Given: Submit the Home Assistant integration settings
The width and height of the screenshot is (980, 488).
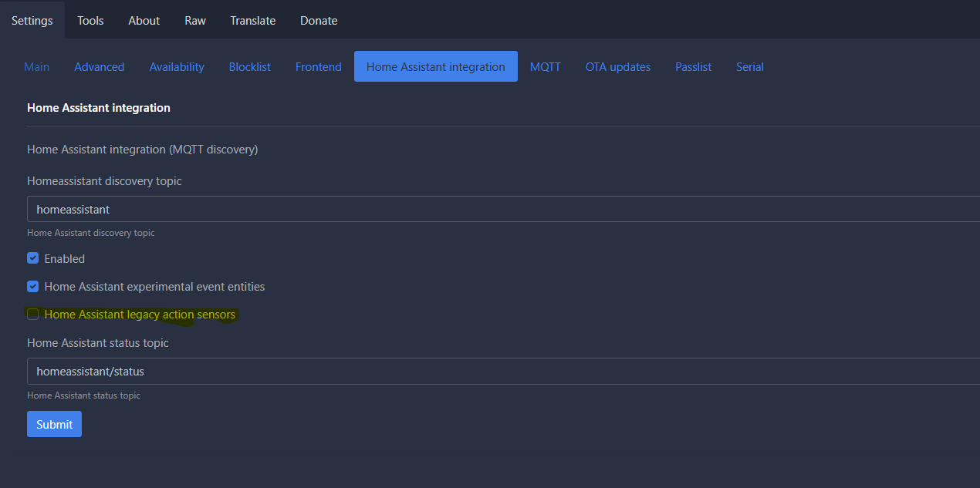Looking at the screenshot, I should pyautogui.click(x=54, y=424).
